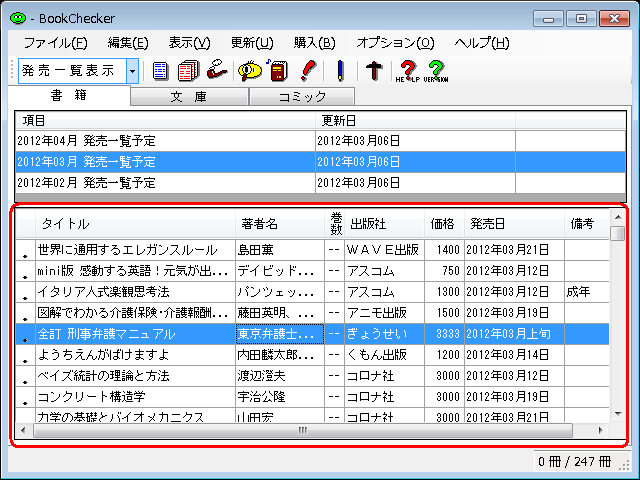This screenshot has height=480, width=640.
Task: Click the 巻数 column header
Action: (x=335, y=224)
